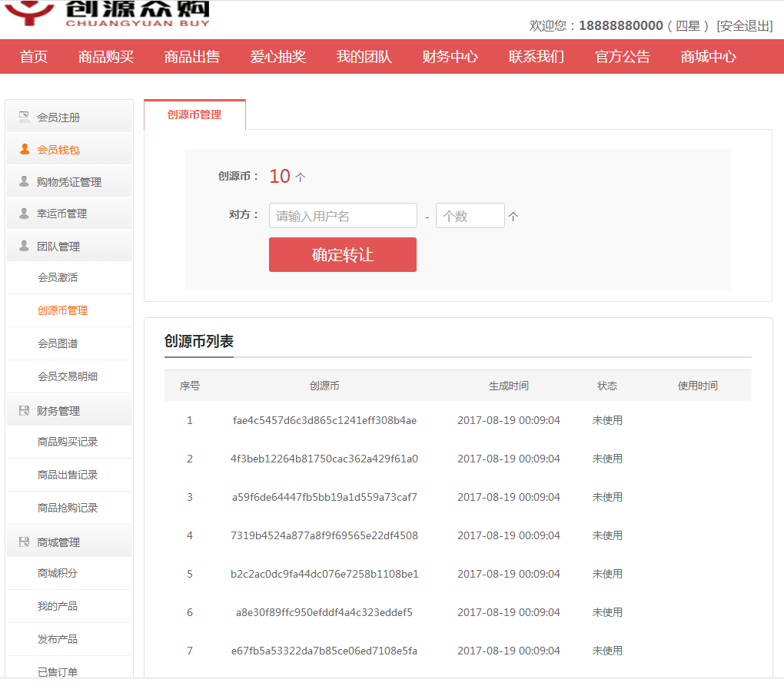Go to 财务中心 in the navigation bar

[450, 57]
